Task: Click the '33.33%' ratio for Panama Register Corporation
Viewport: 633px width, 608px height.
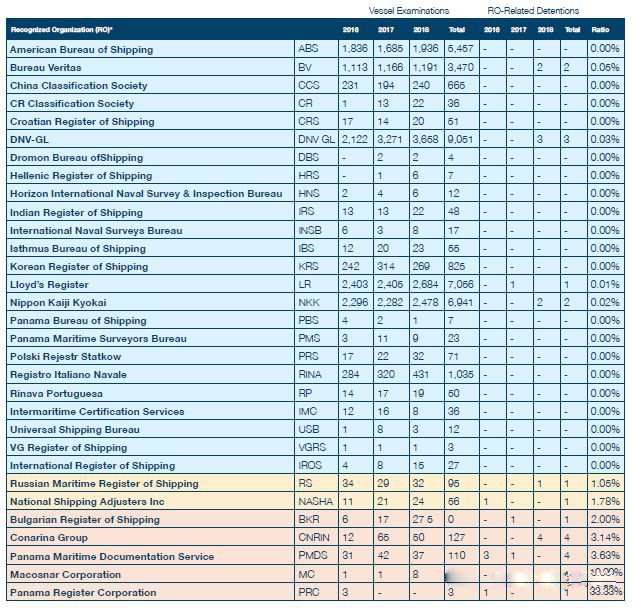Action: tap(605, 591)
